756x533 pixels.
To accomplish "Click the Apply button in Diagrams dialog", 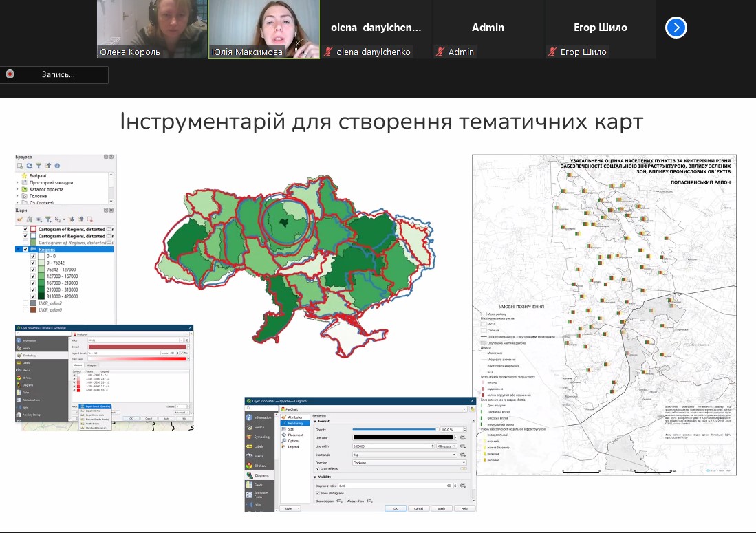I will coord(441,508).
